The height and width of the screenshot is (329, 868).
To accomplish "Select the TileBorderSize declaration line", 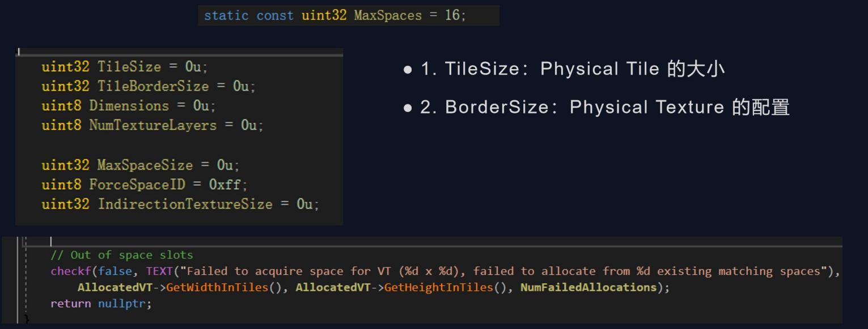I will (x=149, y=86).
